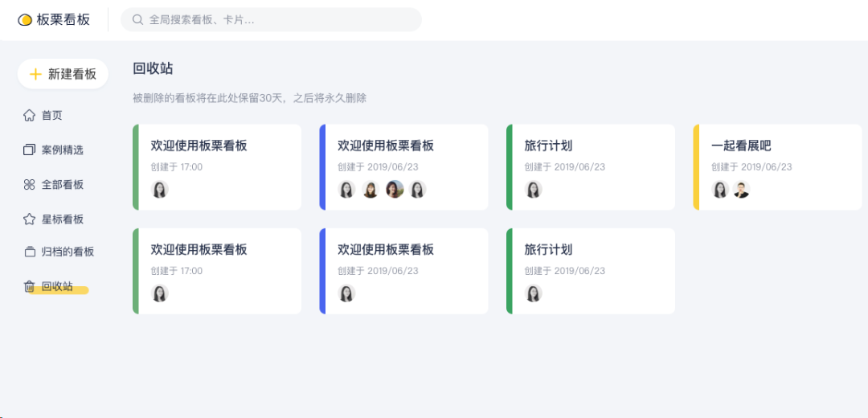Click the member avatar on the top-row 旅行计划 card
The image size is (868, 418).
coord(534,190)
